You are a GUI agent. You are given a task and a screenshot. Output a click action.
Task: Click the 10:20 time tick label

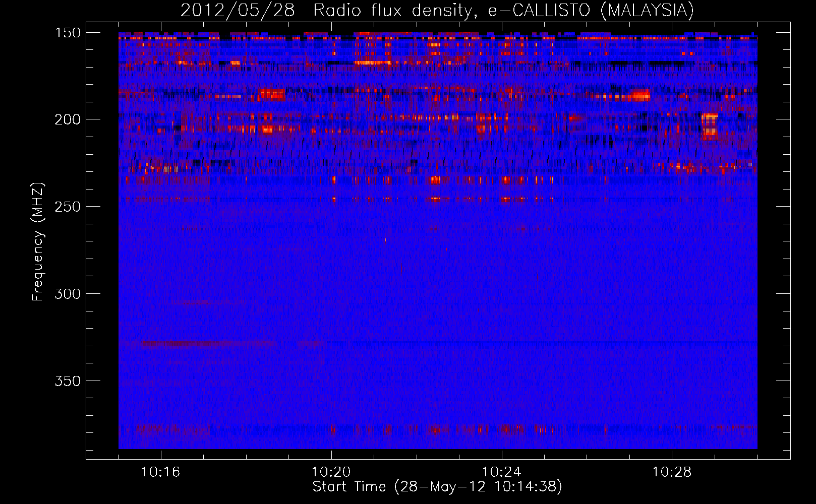pos(331,472)
